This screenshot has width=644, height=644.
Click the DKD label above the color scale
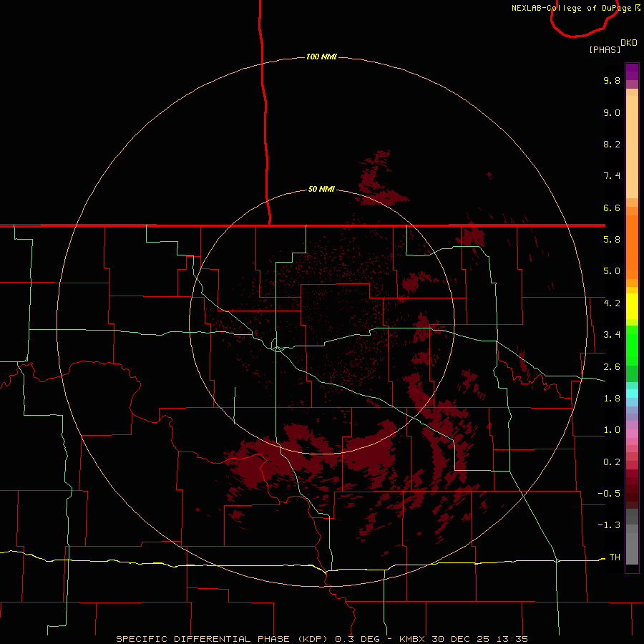click(629, 43)
